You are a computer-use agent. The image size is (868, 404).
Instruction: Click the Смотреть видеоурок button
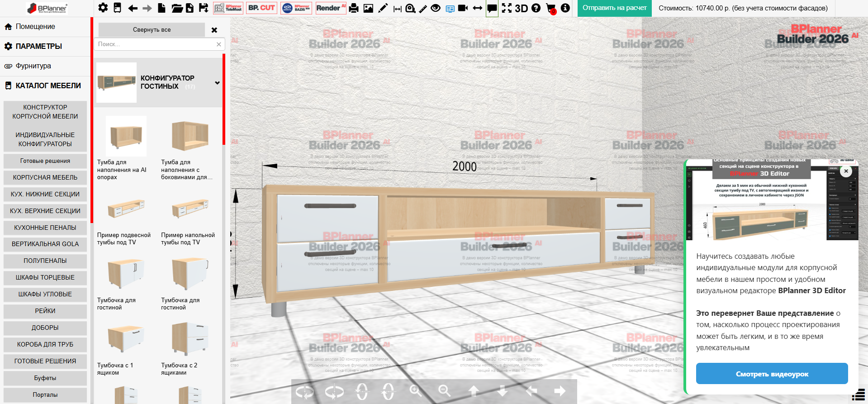(x=772, y=374)
